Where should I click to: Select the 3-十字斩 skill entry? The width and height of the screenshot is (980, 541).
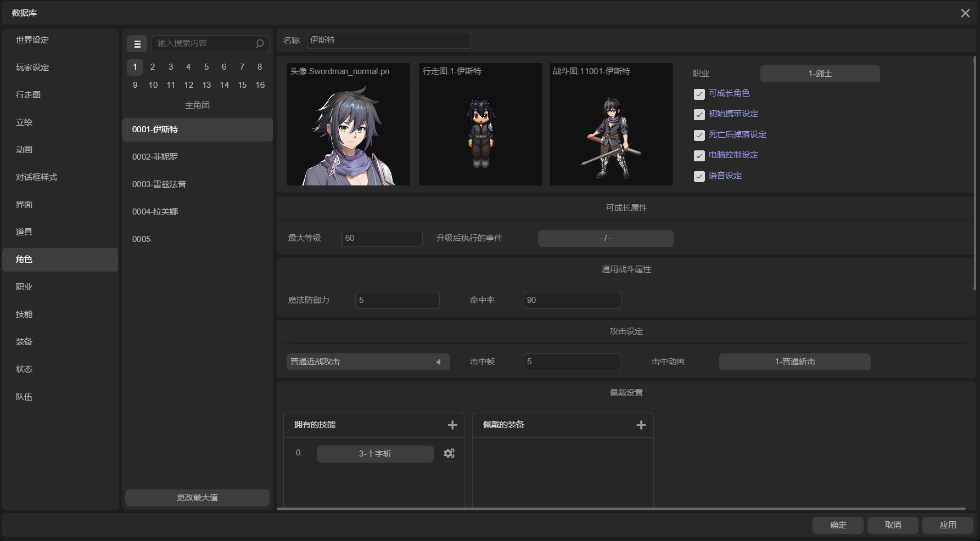[375, 454]
